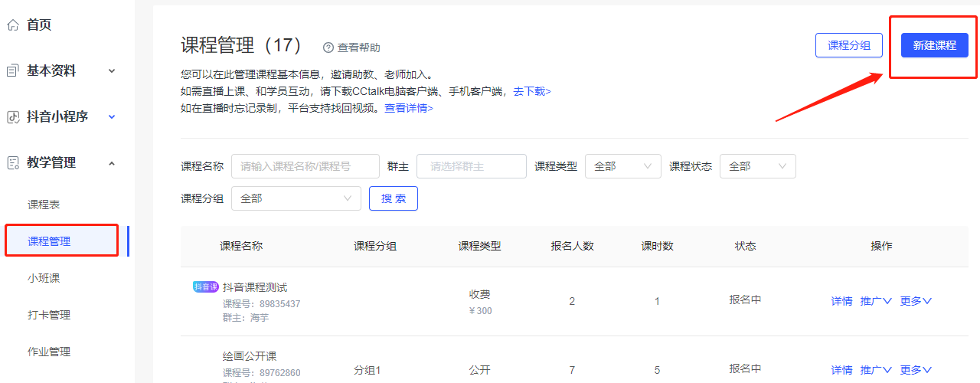Open the 课程状态 dropdown

click(757, 166)
